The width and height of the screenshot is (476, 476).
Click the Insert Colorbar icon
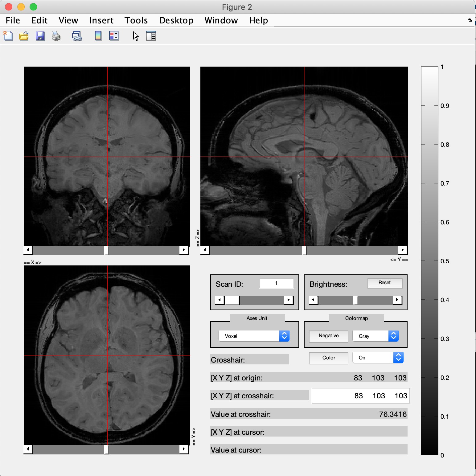[98, 36]
